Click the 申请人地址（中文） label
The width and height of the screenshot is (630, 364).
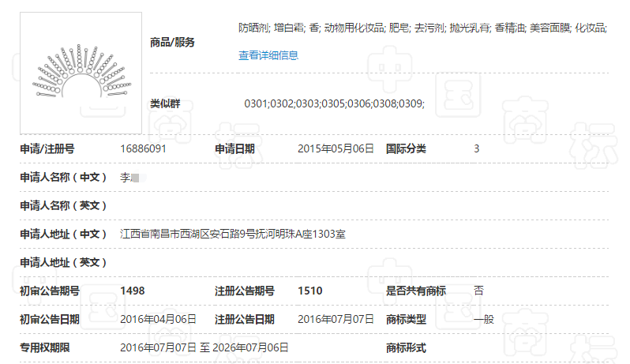63,234
